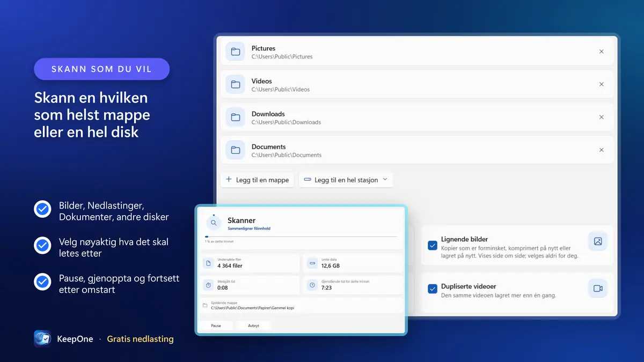Click the camera icon for Dupliserte videoer

598,289
